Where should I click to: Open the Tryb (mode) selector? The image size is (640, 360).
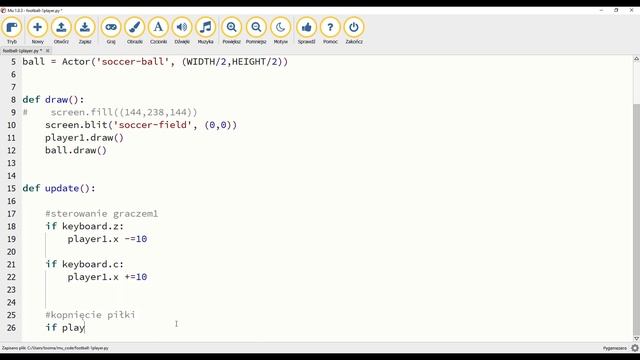(12, 31)
